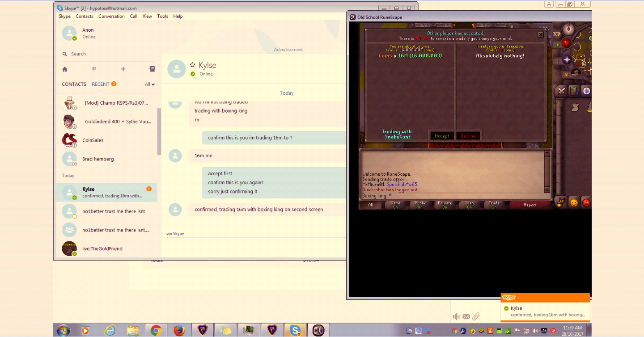Viewport: 644px width, 337px height.
Task: Switch to the CONTACTS tab
Action: pyautogui.click(x=74, y=84)
